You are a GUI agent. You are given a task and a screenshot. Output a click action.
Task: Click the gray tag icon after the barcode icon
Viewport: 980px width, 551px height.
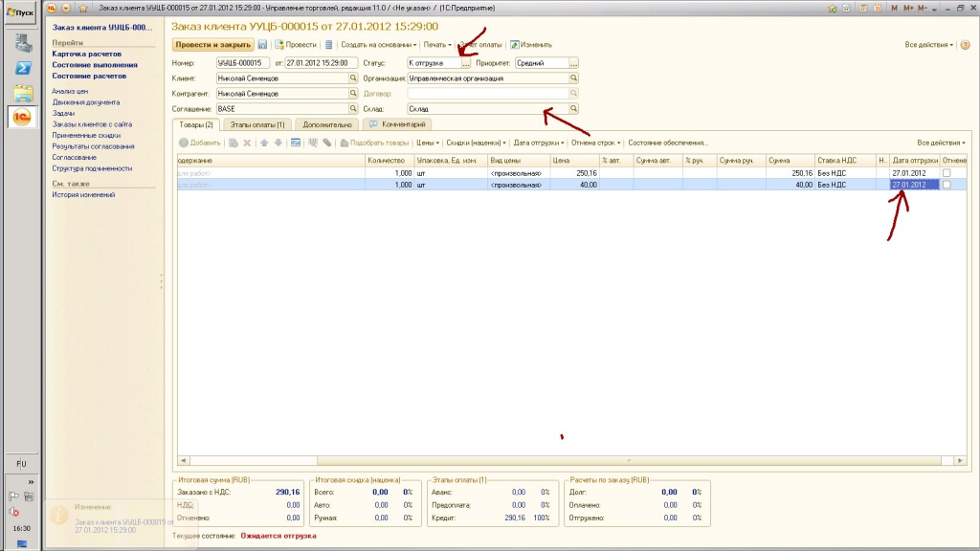point(327,143)
